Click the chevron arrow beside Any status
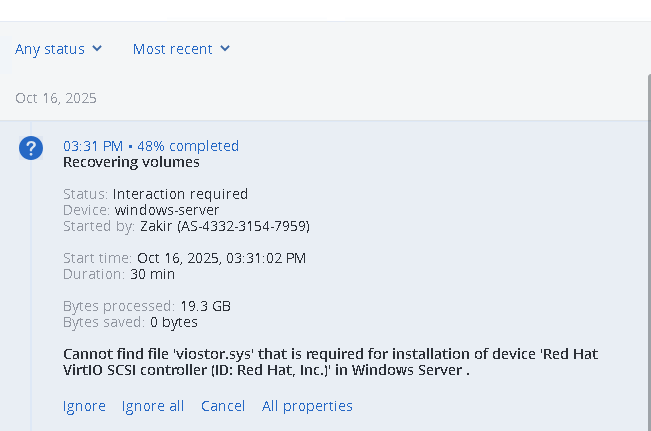This screenshot has height=431, width=651. [x=97, y=48]
